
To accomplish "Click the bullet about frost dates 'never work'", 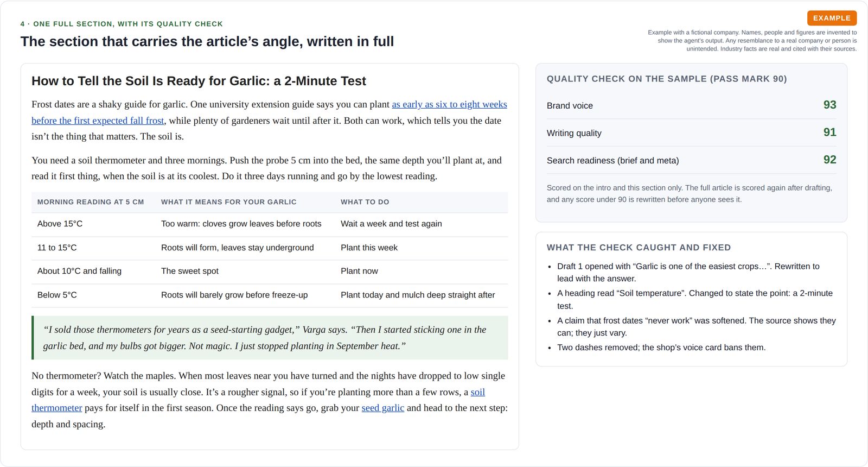I will point(697,327).
